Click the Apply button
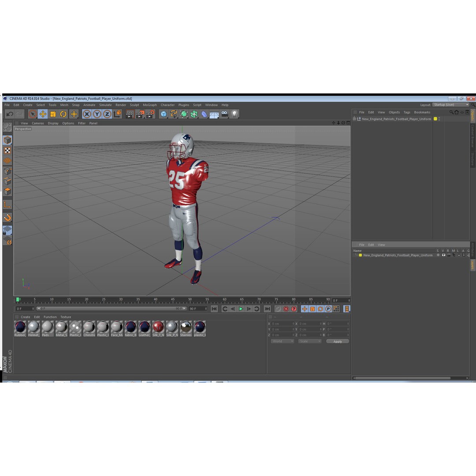This screenshot has height=476, width=476. click(x=338, y=342)
